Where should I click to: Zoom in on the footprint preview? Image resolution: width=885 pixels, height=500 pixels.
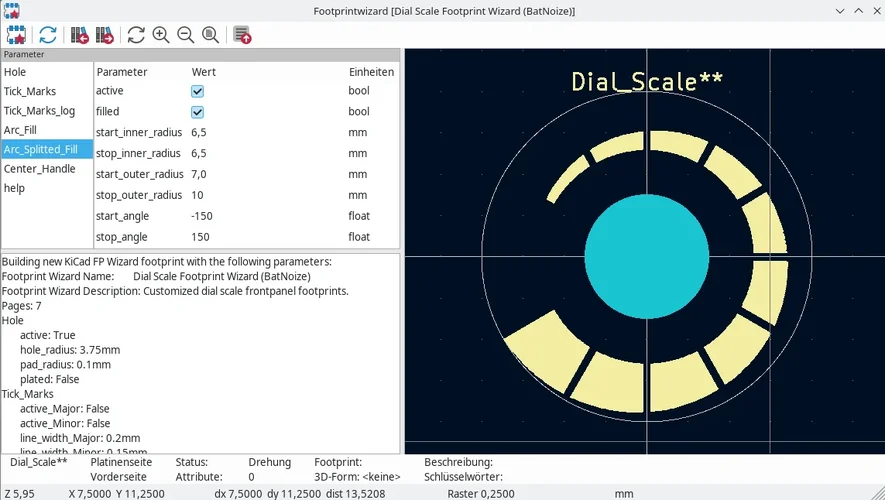[x=161, y=35]
